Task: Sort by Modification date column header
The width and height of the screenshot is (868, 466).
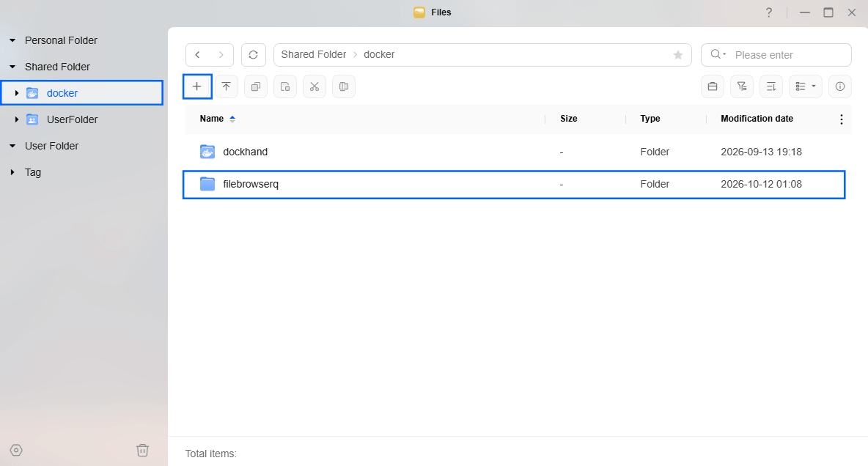Action: click(x=757, y=119)
